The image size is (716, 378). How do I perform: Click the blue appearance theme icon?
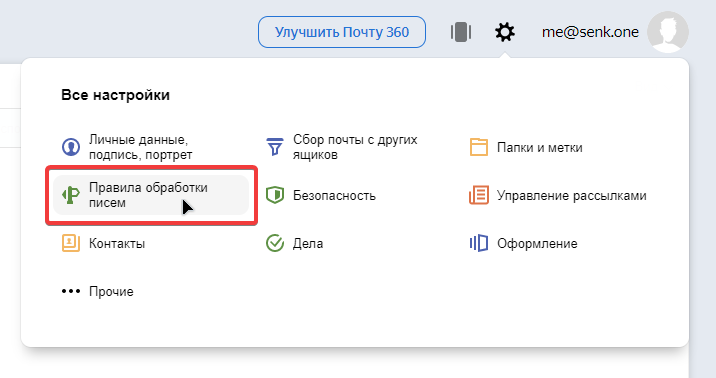479,243
